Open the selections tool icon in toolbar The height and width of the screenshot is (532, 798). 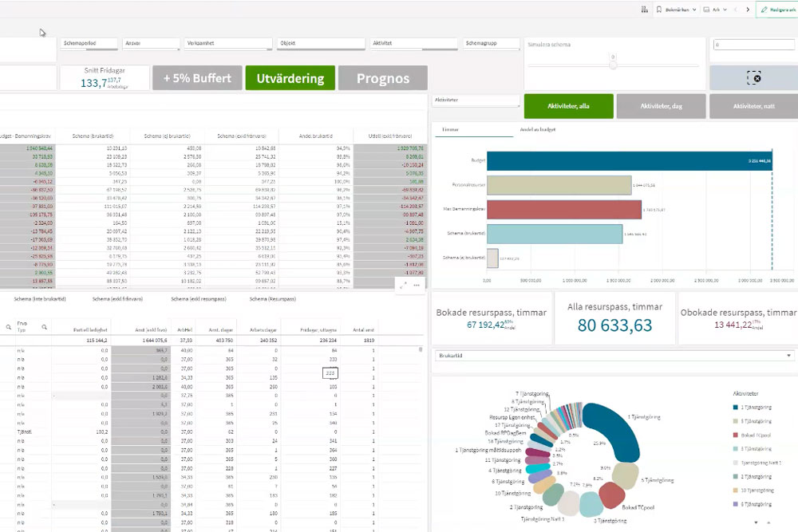coord(644,9)
